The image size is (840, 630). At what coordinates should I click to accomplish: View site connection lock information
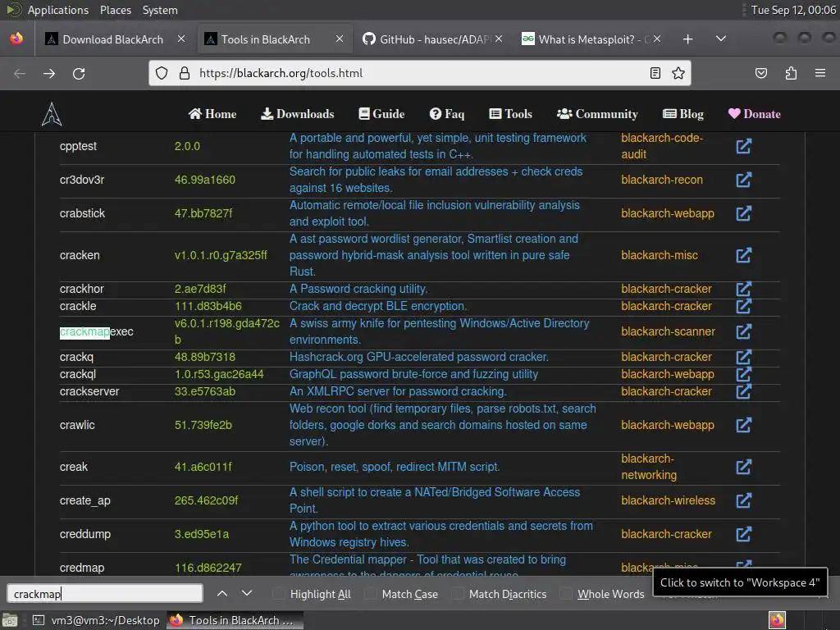point(185,73)
